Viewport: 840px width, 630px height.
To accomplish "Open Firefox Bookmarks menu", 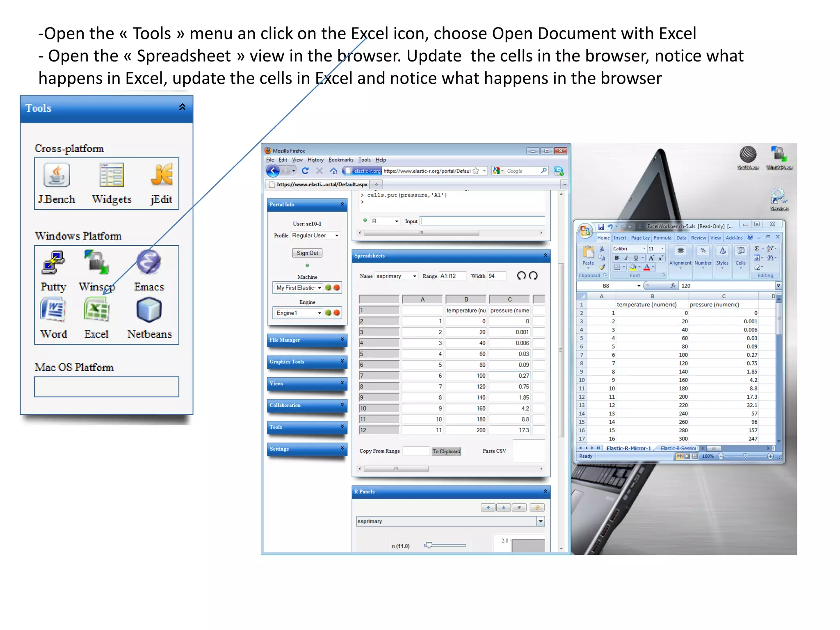I will pos(341,160).
